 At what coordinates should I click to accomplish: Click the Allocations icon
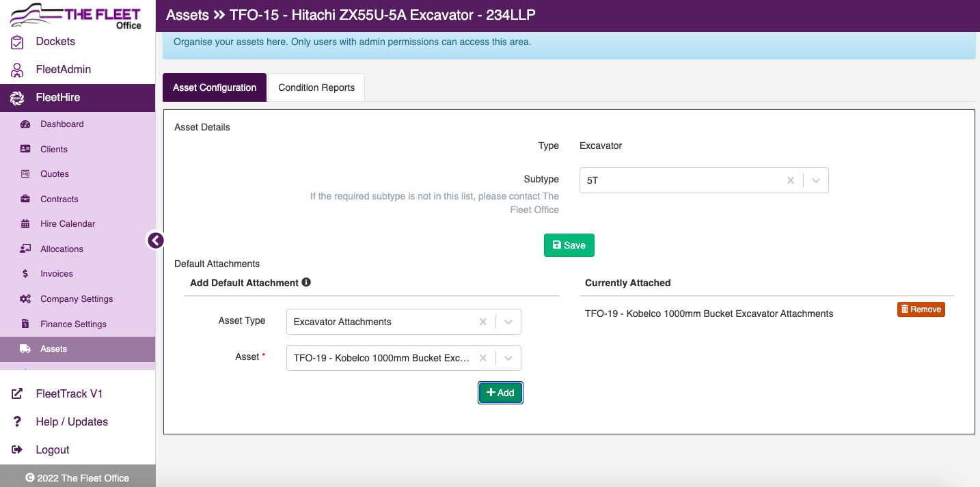pos(25,249)
